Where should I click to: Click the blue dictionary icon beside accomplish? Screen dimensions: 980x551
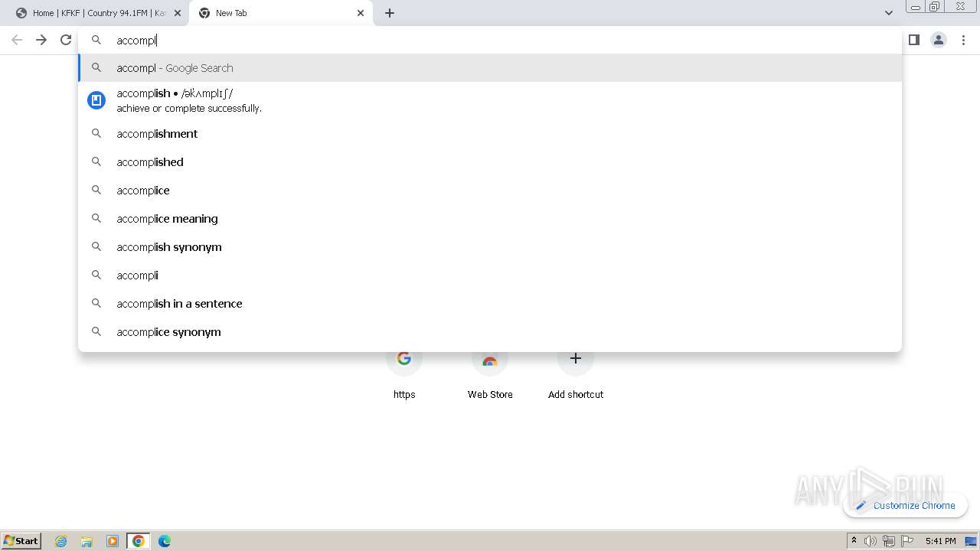tap(96, 100)
